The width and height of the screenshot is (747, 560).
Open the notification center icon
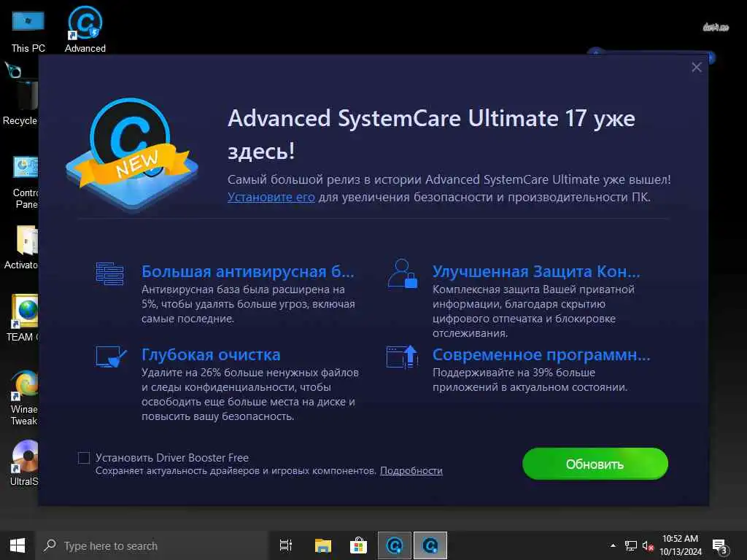(x=720, y=546)
